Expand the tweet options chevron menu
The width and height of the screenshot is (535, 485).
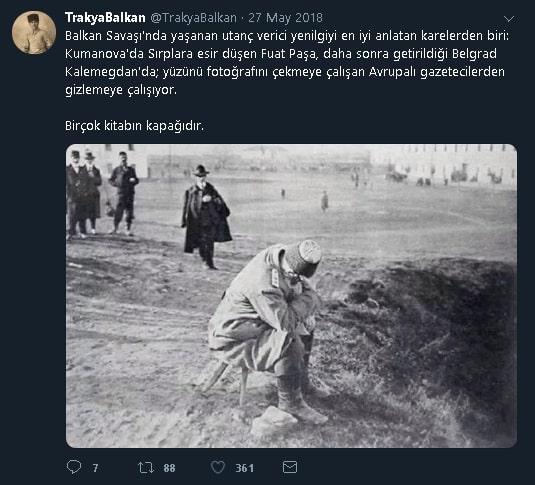click(509, 19)
